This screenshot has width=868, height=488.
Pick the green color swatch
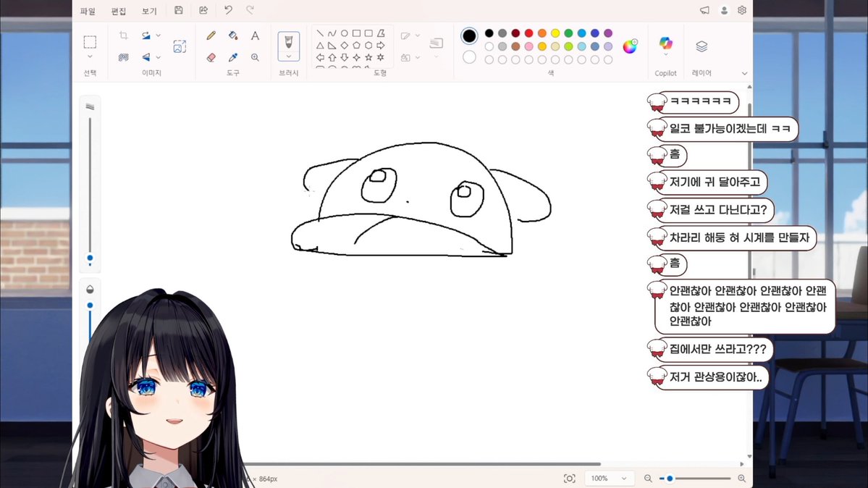pyautogui.click(x=568, y=33)
